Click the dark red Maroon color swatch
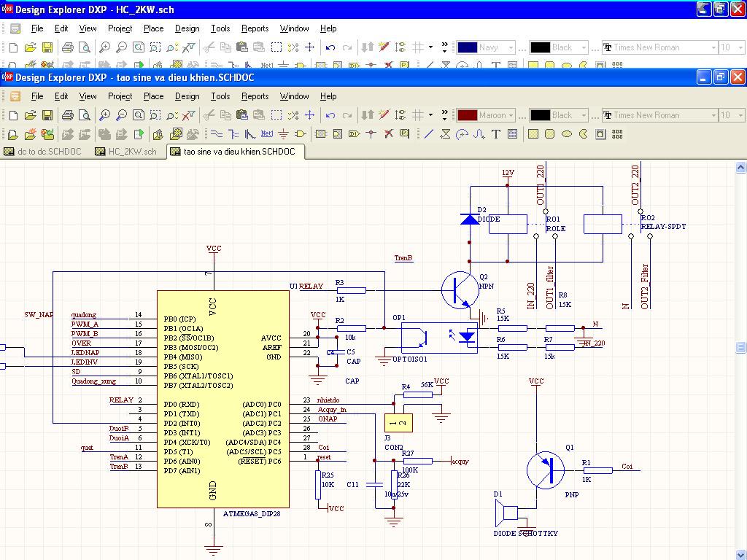Viewport: 747px width, 560px height. pos(467,115)
